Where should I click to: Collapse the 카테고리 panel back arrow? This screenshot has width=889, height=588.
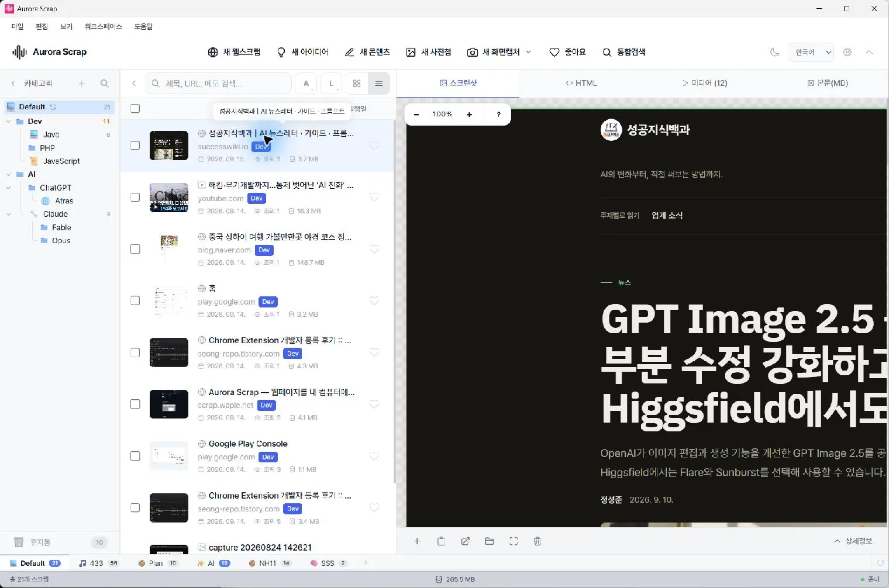coord(13,84)
